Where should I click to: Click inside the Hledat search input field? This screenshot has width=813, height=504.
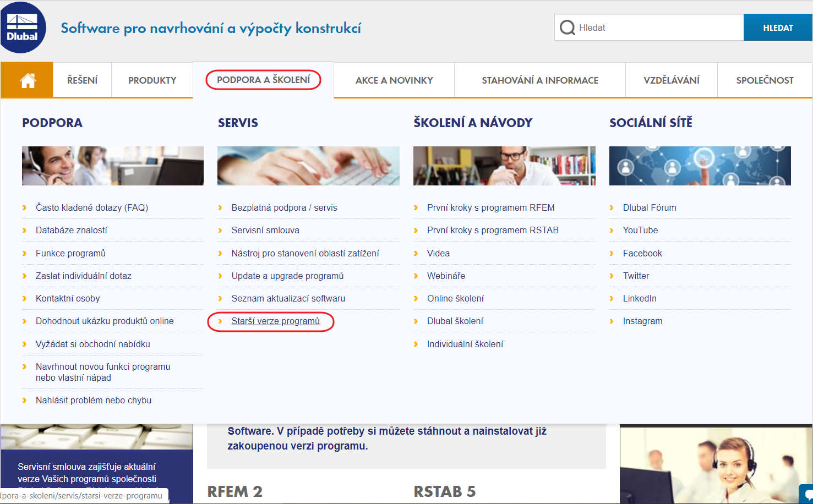tap(650, 27)
